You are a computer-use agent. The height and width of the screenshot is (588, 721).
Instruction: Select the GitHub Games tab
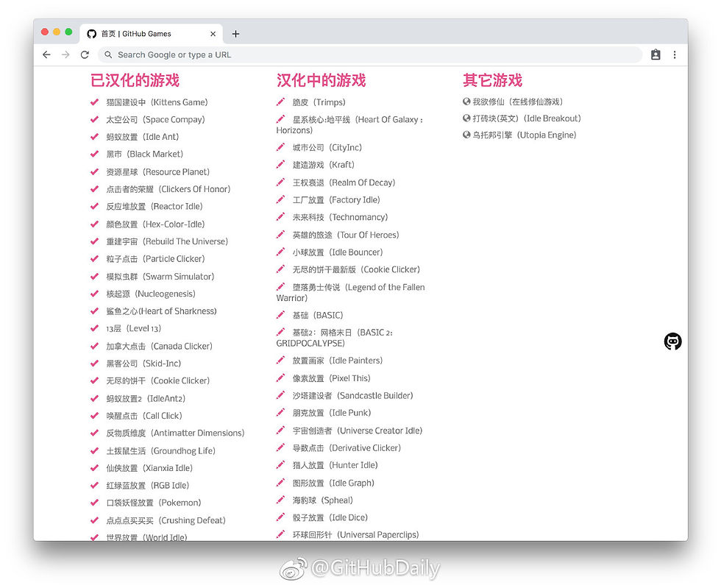click(x=152, y=34)
